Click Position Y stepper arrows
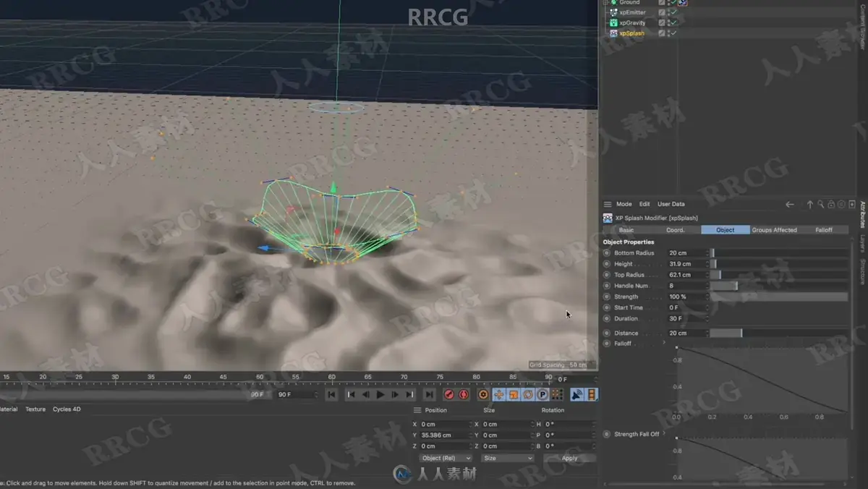 [472, 435]
